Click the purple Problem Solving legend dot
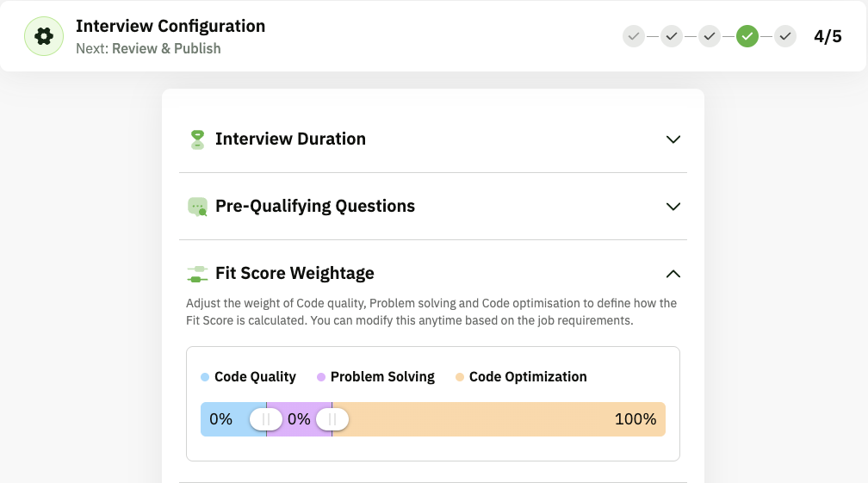The width and height of the screenshot is (868, 483). pos(321,377)
